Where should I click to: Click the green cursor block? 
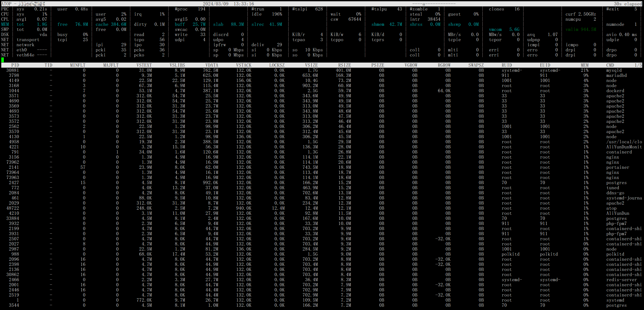click(x=3, y=60)
